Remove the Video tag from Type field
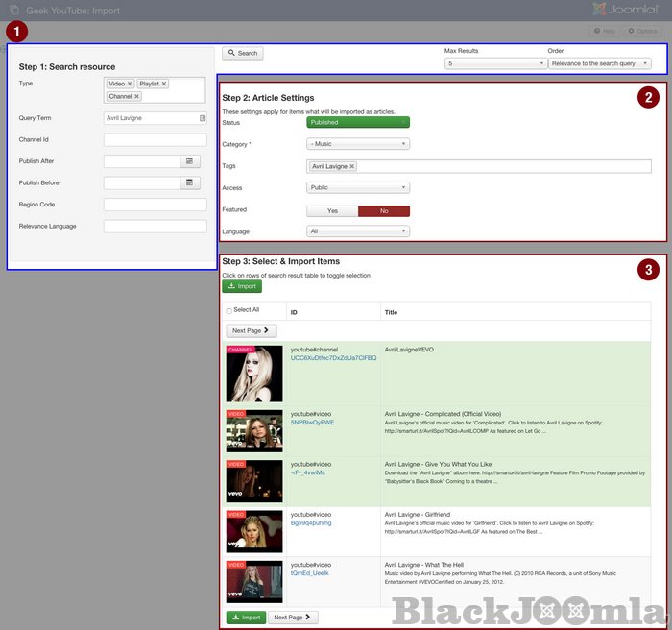The image size is (672, 630). pyautogui.click(x=130, y=85)
